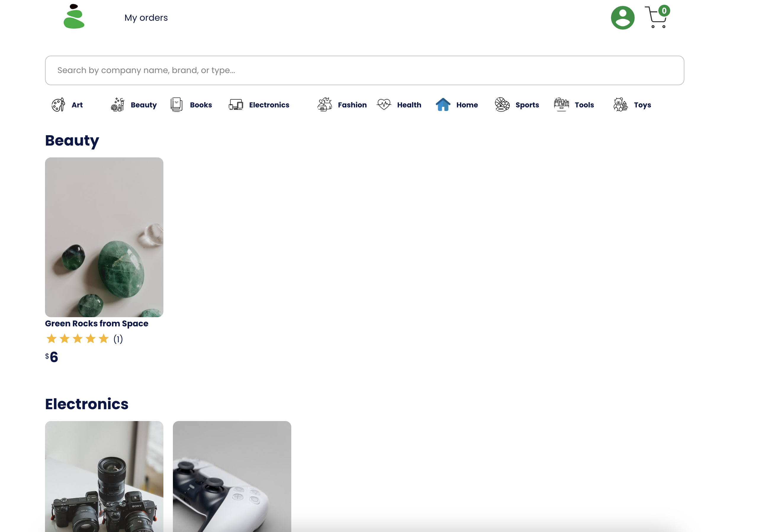Open the user account profile icon
Viewport: 759px width, 532px height.
(622, 18)
